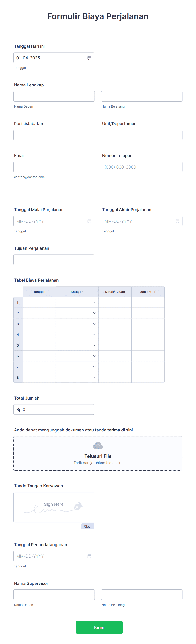Open calendar picker for Tanggal Hari ini
The image size is (196, 644).
tap(89, 58)
